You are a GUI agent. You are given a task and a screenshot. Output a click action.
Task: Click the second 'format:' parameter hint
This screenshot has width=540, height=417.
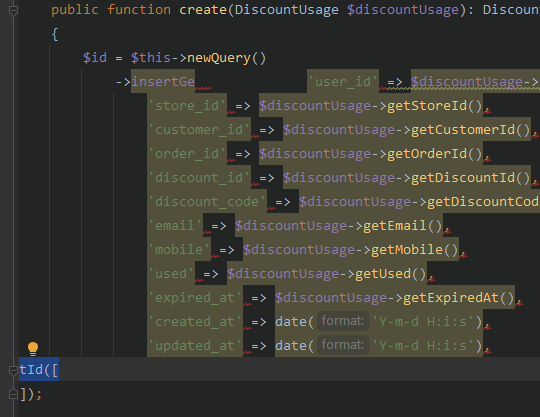pos(343,345)
